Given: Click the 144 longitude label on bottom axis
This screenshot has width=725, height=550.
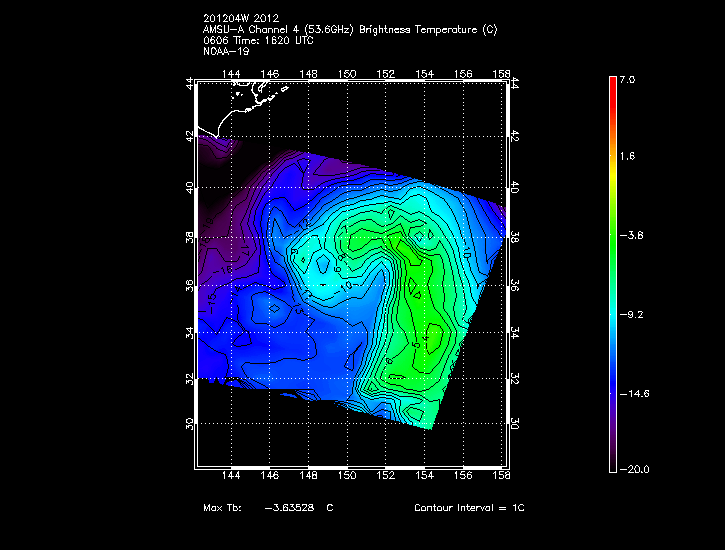Looking at the screenshot, I should [x=231, y=479].
